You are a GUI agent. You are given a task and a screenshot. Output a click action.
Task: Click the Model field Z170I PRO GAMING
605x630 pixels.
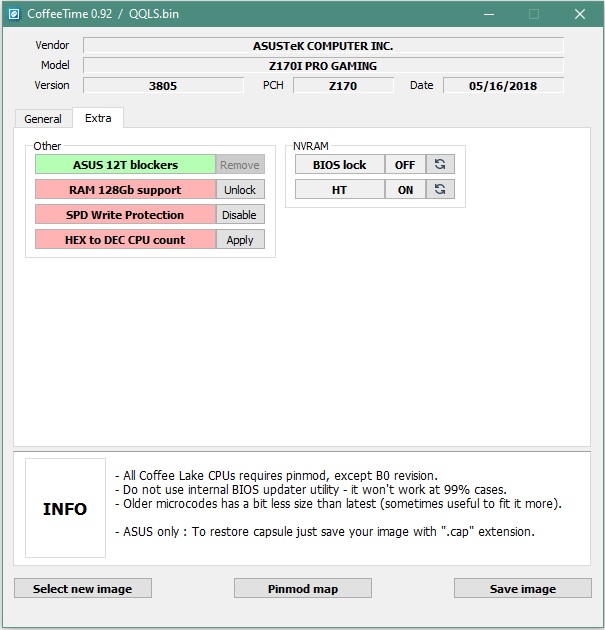click(x=323, y=65)
